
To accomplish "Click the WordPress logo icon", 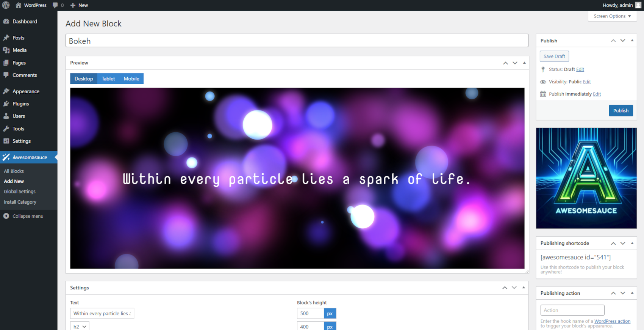I will [6, 5].
